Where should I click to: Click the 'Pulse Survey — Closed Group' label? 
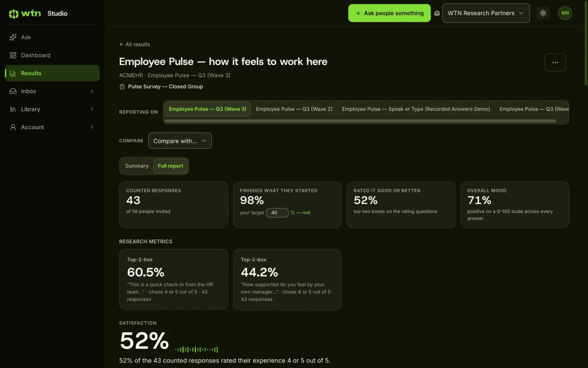165,87
